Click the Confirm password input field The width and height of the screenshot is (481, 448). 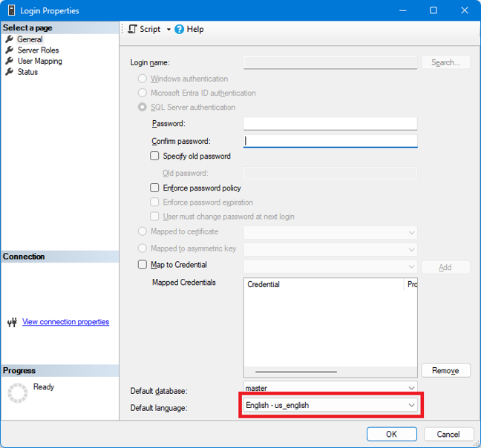[330, 141]
